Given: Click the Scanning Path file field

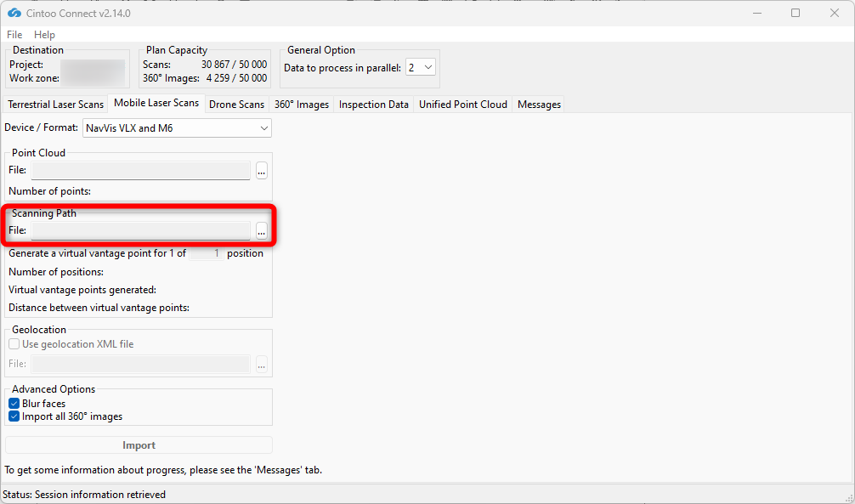Looking at the screenshot, I should [x=141, y=231].
